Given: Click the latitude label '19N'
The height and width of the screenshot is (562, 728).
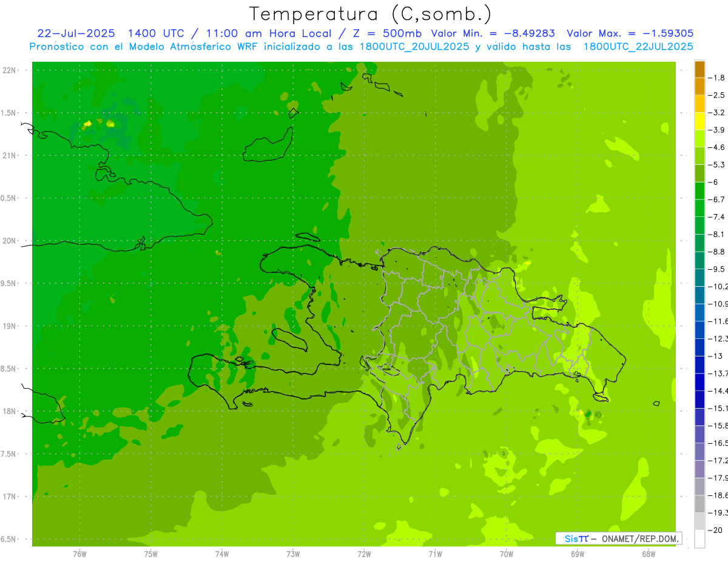Looking at the screenshot, I should click(x=10, y=326).
